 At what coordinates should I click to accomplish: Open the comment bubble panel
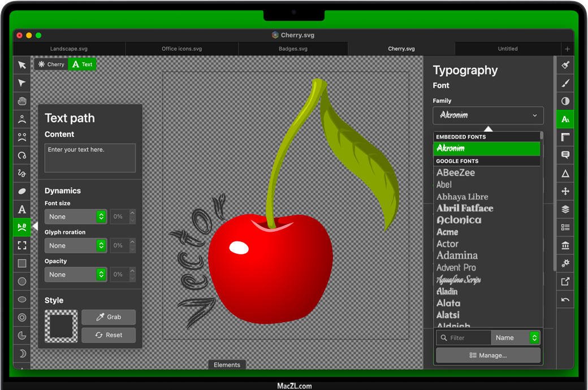(565, 155)
